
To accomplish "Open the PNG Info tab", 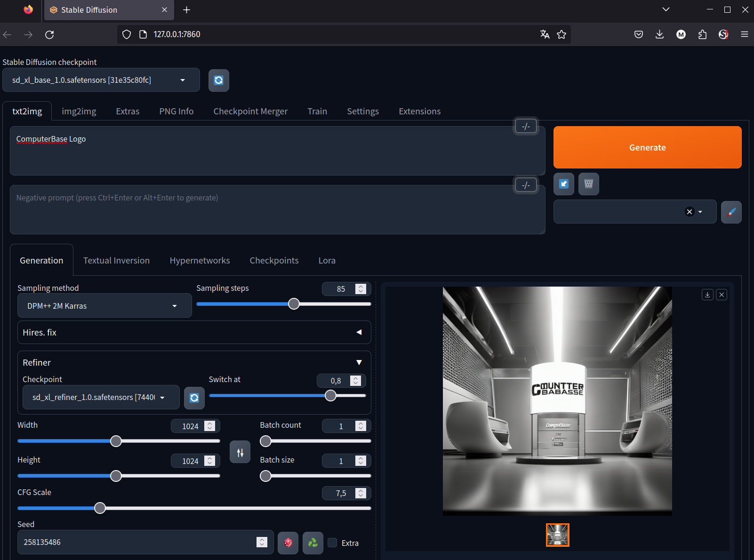I will (x=176, y=112).
